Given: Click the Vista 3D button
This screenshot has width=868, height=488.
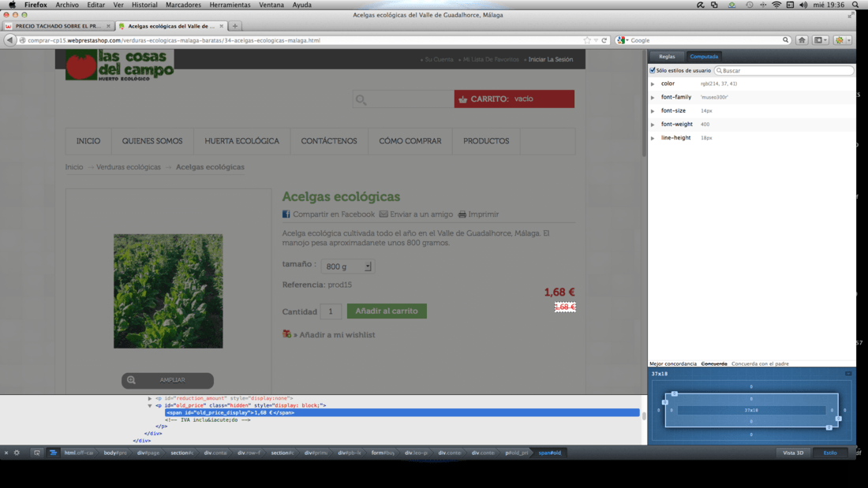Looking at the screenshot, I should click(793, 453).
